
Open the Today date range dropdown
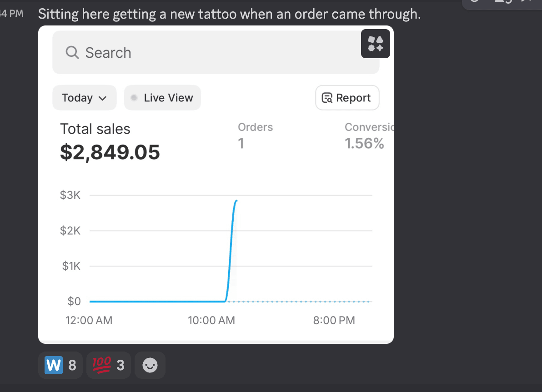coord(85,98)
